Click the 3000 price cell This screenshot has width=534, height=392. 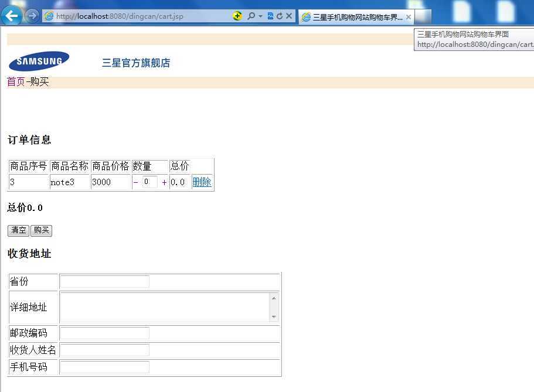tap(111, 182)
